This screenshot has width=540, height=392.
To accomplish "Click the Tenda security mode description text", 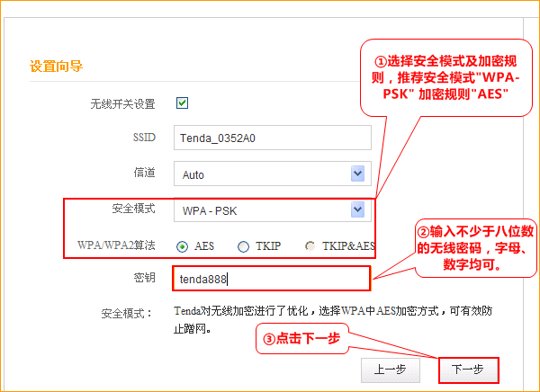I will click(333, 320).
